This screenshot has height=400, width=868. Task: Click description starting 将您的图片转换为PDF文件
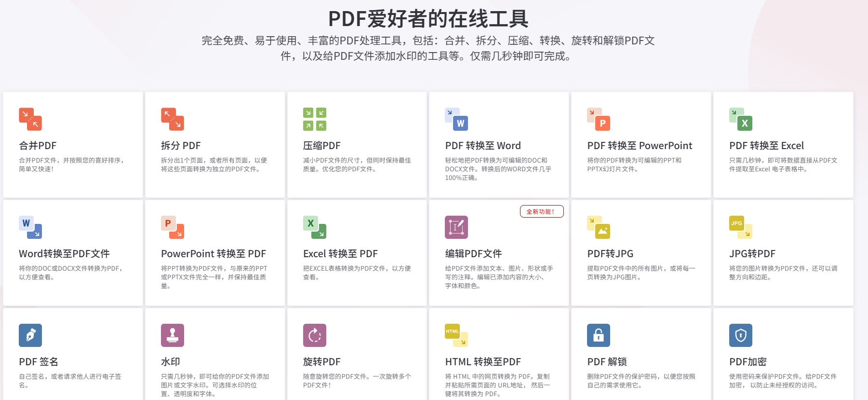(783, 273)
